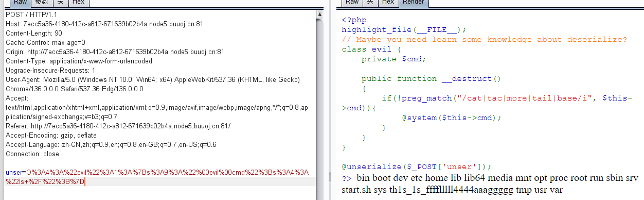Screen dimensions: 644x200
Task: Click the Content-Type header line
Action: [79, 61]
